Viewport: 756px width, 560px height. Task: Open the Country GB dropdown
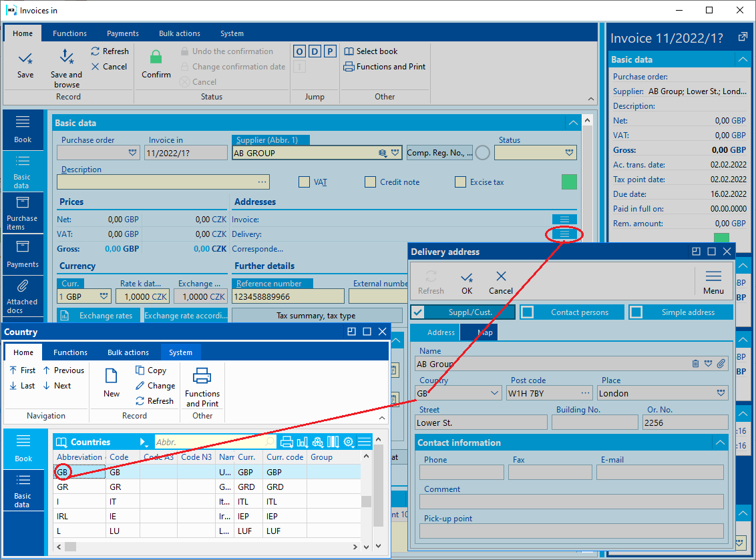pos(495,393)
